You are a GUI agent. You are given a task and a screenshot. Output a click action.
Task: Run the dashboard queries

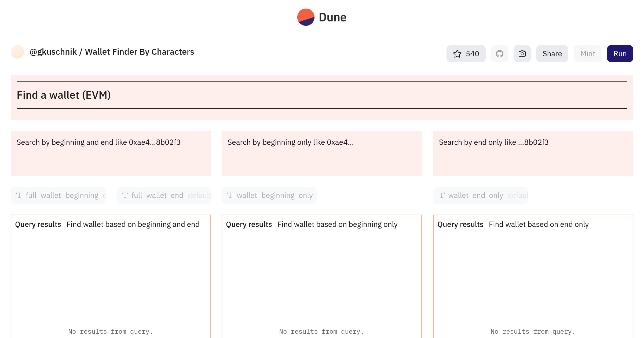pyautogui.click(x=620, y=54)
